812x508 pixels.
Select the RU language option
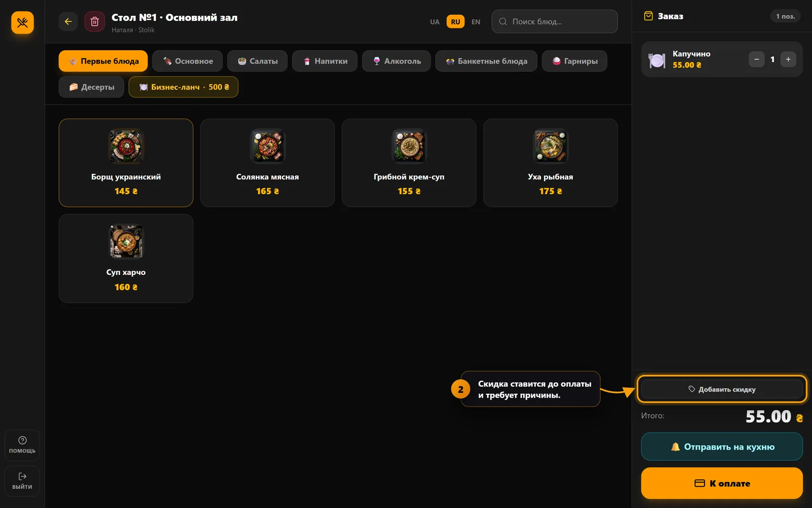(455, 22)
